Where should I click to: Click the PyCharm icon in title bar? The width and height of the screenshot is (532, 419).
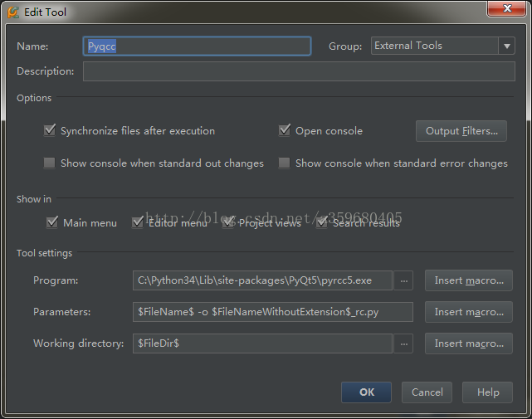(x=13, y=12)
